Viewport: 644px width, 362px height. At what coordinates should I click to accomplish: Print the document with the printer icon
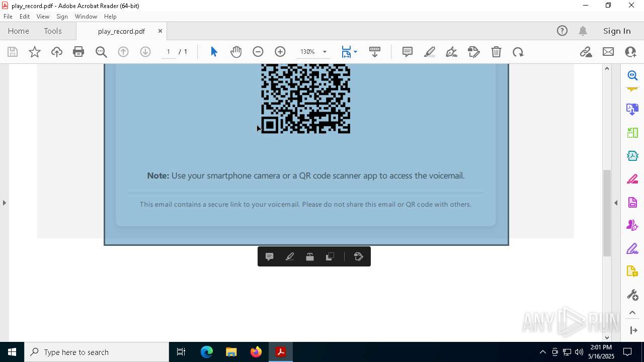pyautogui.click(x=78, y=52)
